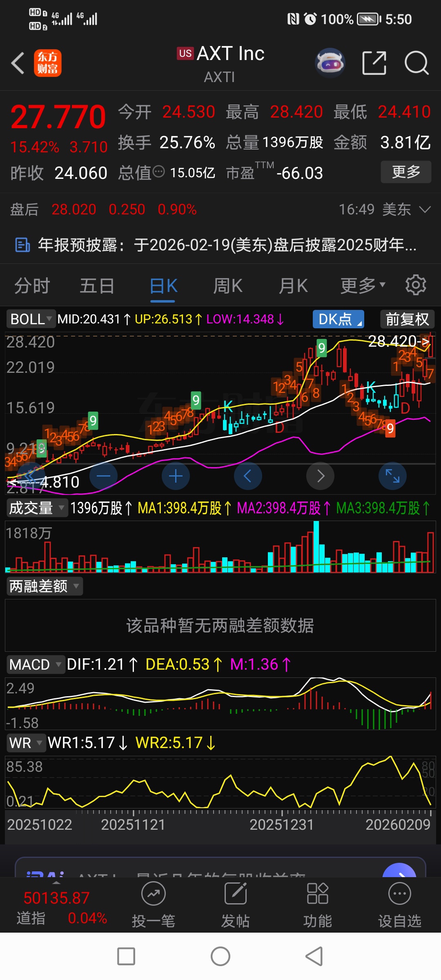Viewport: 441px width, 980px height.
Task: Tap the after-hours price 28.020
Action: pyautogui.click(x=74, y=209)
